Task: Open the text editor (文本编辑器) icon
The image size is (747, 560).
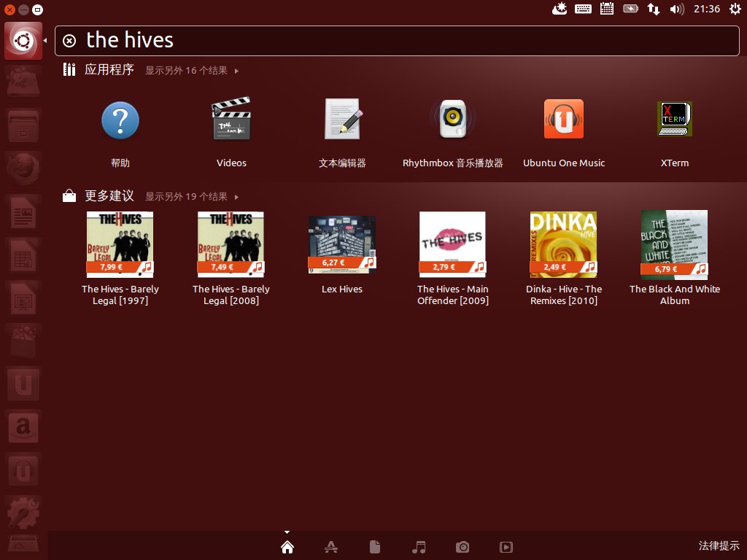Action: click(342, 119)
